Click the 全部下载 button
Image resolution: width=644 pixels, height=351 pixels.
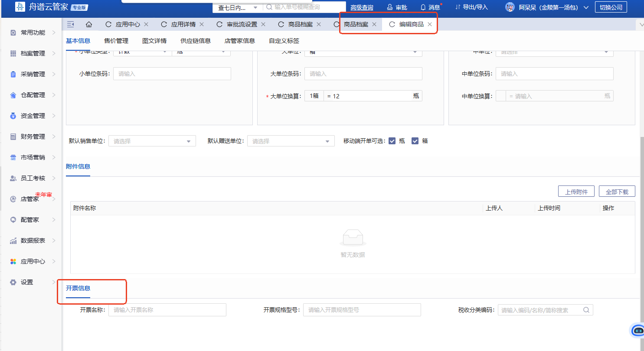pos(617,192)
